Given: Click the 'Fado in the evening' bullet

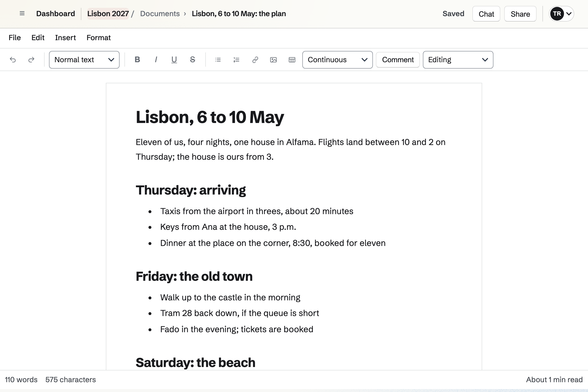Looking at the screenshot, I should coord(236,329).
